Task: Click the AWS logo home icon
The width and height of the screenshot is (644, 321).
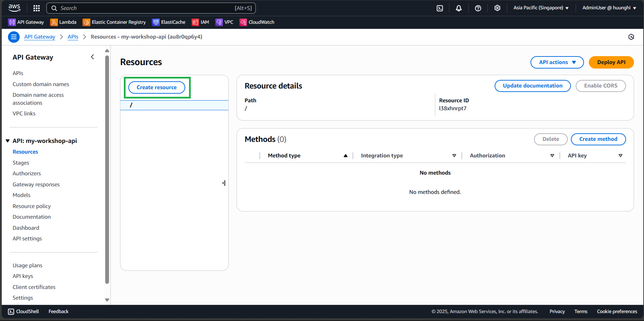Action: 14,8
